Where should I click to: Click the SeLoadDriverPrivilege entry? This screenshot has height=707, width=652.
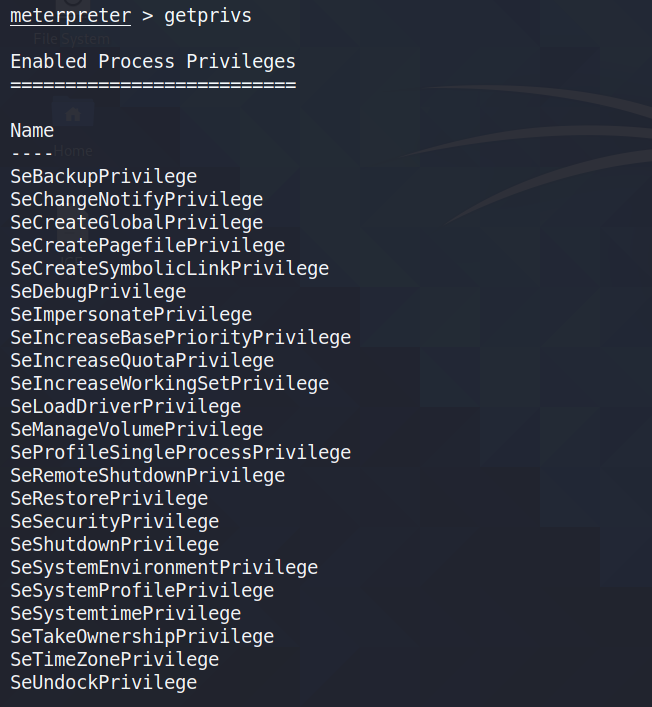click(126, 407)
